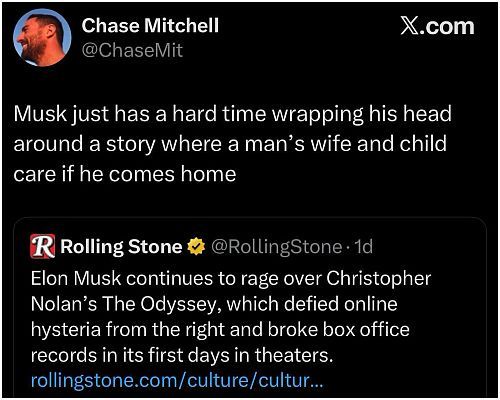Open the quoted Rolling Stone post body
Image resolution: width=500 pixels, height=400 pixels.
click(x=231, y=317)
